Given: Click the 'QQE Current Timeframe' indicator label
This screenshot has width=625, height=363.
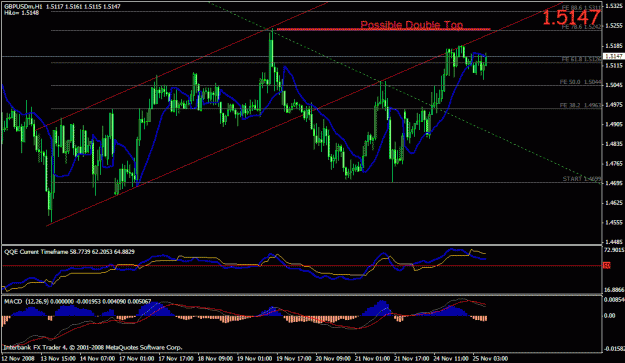Looking at the screenshot, I should [69, 252].
